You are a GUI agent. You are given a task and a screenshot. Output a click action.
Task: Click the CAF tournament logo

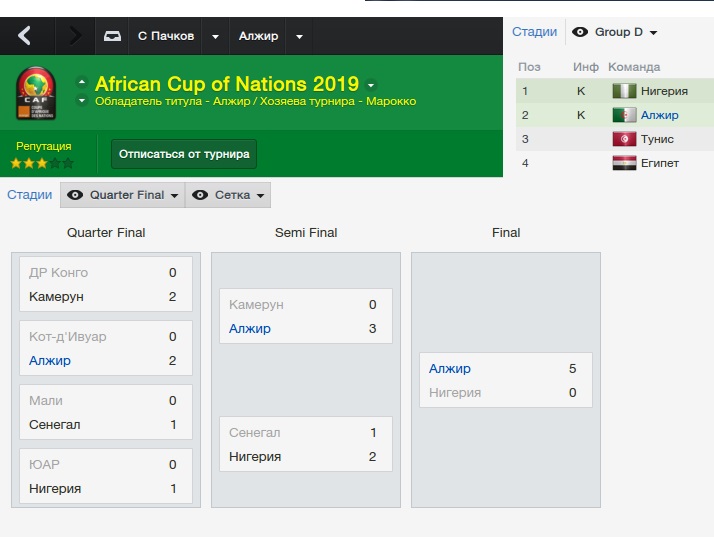[x=36, y=93]
